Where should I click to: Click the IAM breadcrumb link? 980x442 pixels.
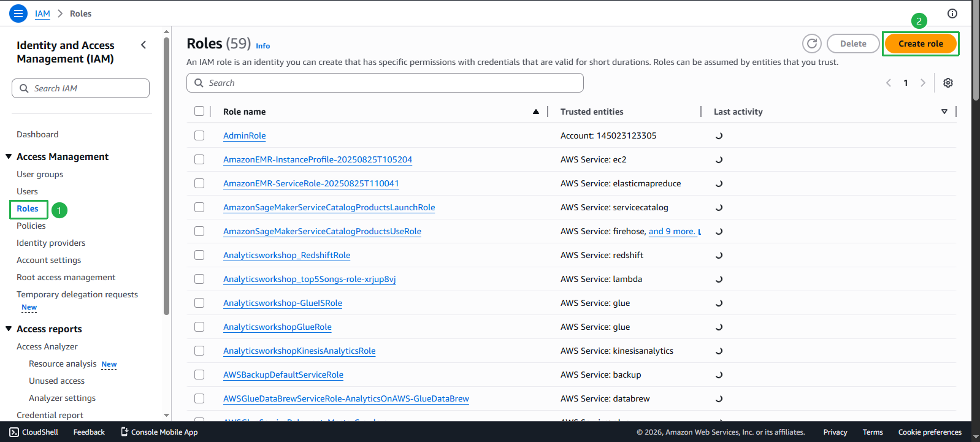[x=42, y=13]
